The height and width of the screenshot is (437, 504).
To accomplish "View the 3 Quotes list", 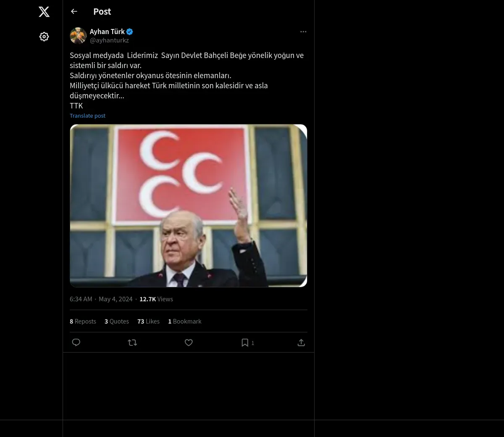I will coord(117,321).
